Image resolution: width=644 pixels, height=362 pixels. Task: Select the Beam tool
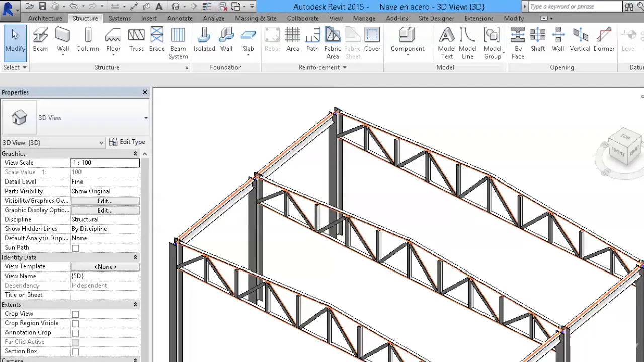(41, 40)
